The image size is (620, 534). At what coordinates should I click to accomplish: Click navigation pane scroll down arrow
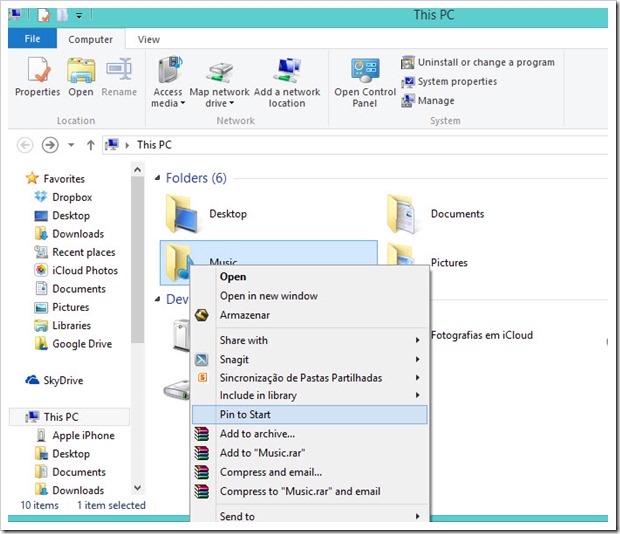click(137, 488)
